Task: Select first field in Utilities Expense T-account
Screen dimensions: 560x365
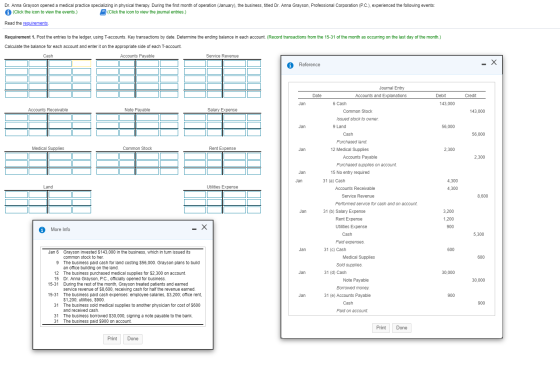Action: (195, 195)
